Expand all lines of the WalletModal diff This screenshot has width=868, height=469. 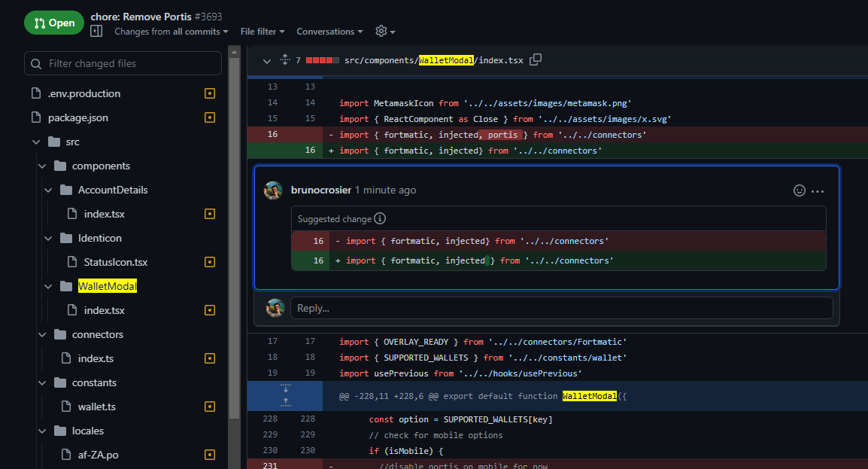click(x=285, y=59)
